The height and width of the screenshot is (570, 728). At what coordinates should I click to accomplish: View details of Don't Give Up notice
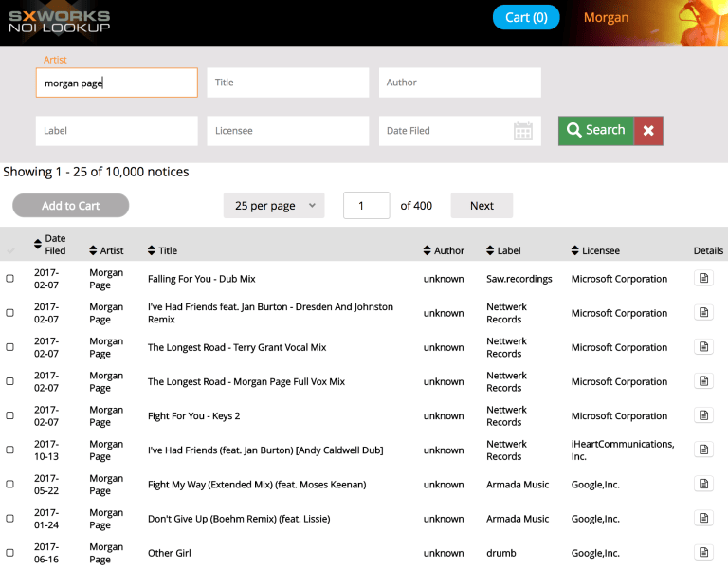(x=703, y=519)
